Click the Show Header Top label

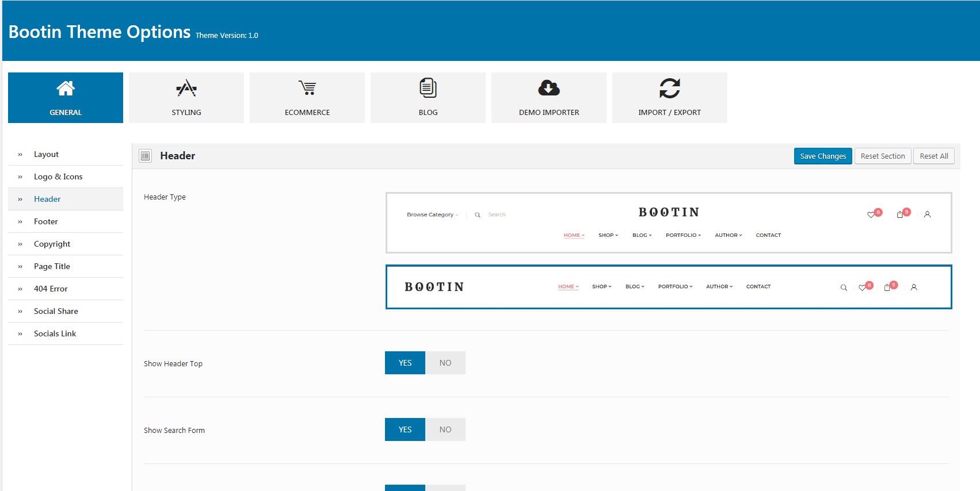(173, 363)
